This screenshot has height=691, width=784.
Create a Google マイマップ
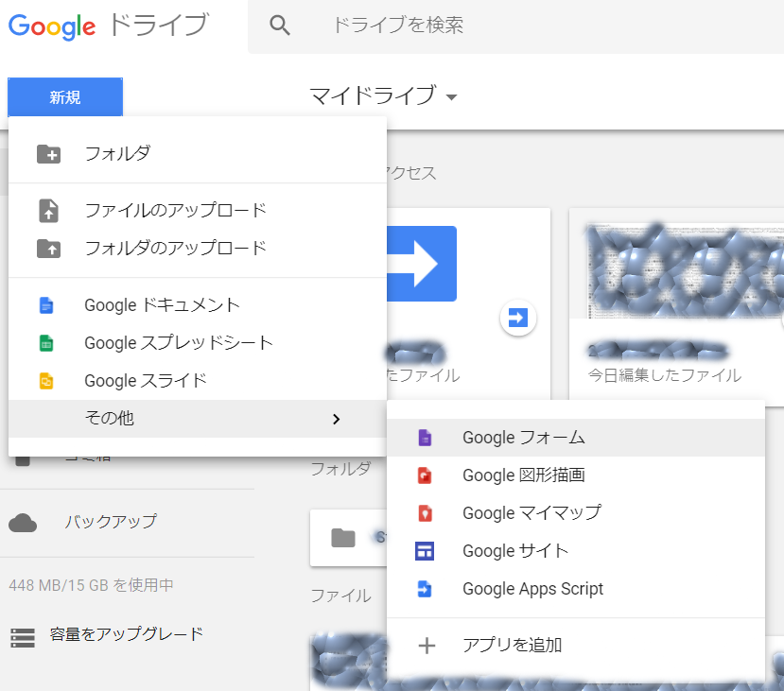pyautogui.click(x=576, y=513)
